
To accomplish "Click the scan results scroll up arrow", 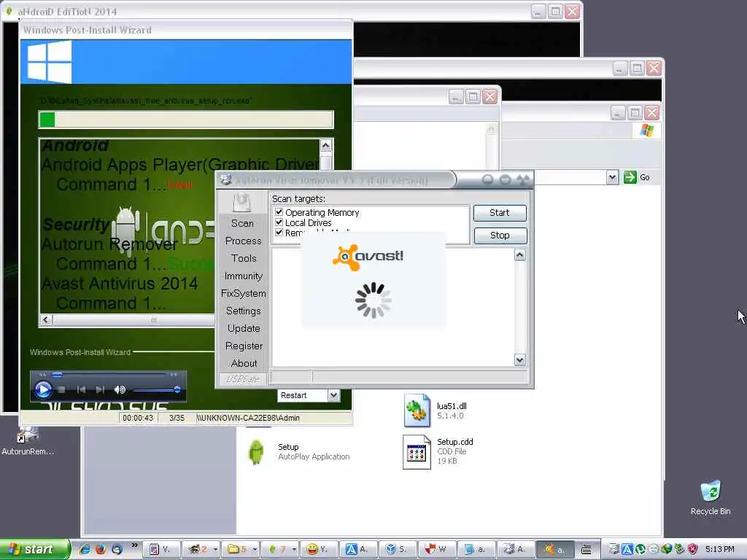I will tap(519, 255).
